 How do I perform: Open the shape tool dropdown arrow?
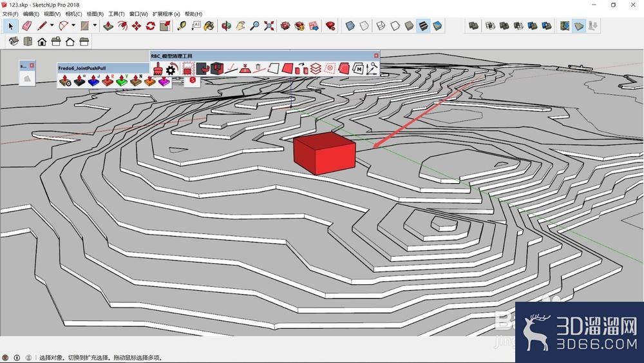[x=95, y=26]
